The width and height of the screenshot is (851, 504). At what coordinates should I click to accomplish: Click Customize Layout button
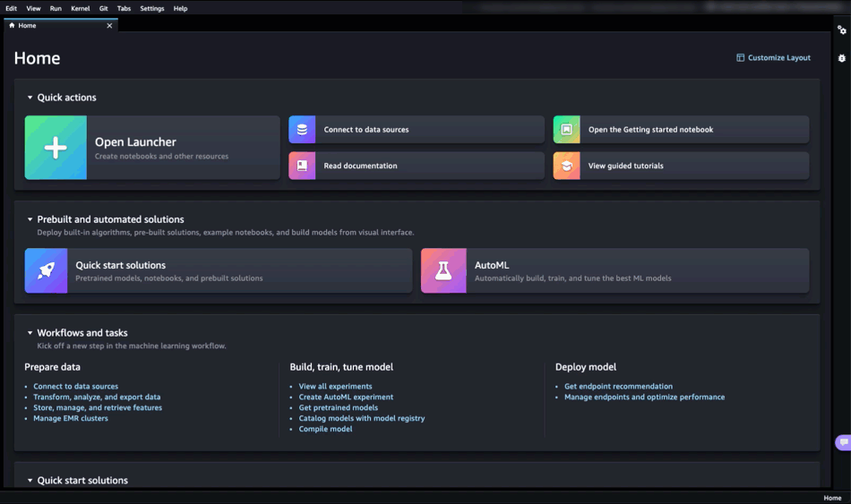coord(773,58)
